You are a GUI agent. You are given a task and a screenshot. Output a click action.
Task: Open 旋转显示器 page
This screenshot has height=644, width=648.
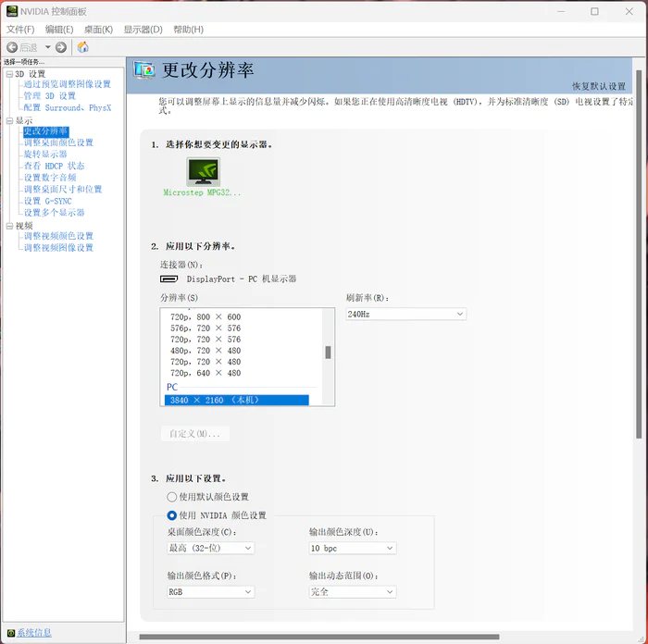point(45,155)
